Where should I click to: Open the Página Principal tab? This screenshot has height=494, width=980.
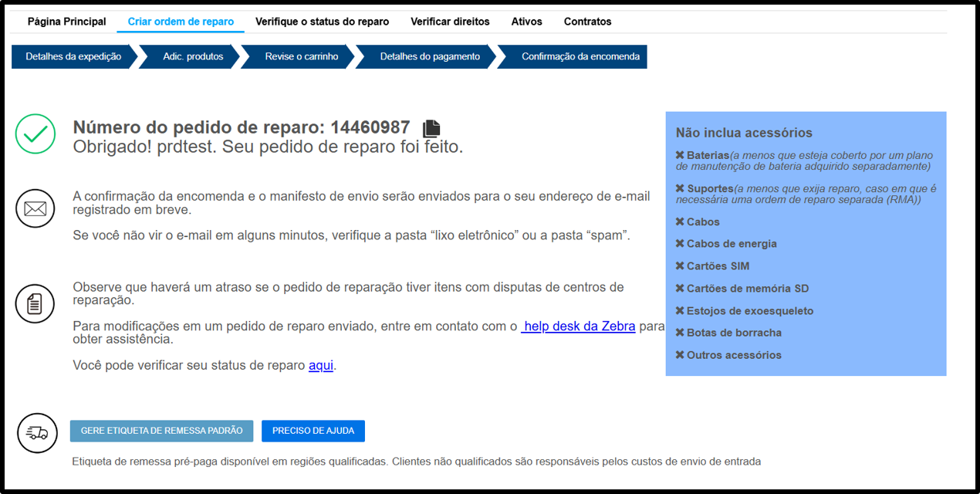coord(67,22)
